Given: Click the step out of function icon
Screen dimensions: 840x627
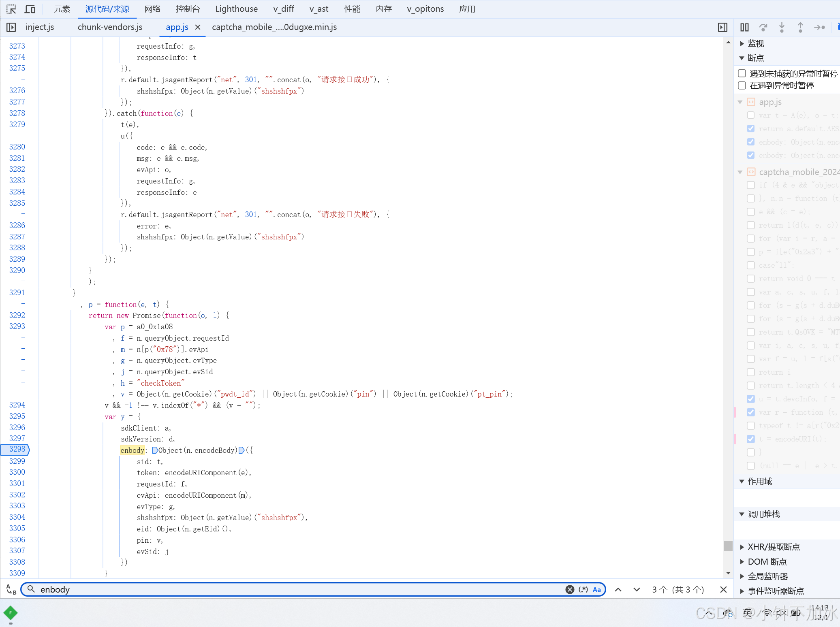Looking at the screenshot, I should [x=800, y=27].
